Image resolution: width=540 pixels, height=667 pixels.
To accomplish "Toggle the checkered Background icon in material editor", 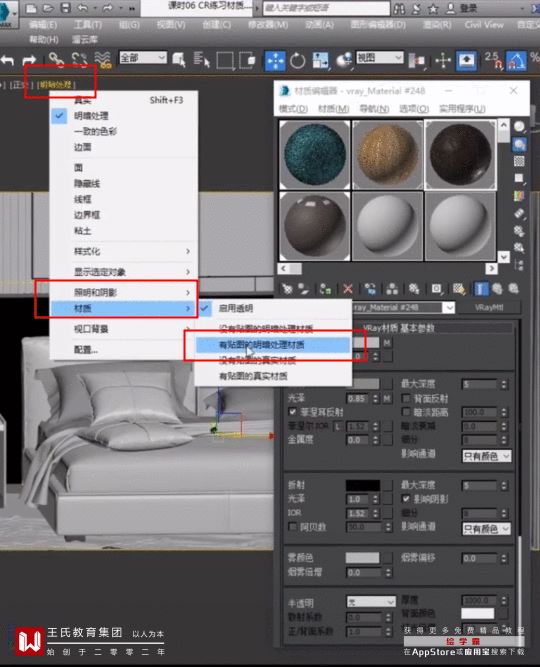I will pyautogui.click(x=519, y=161).
